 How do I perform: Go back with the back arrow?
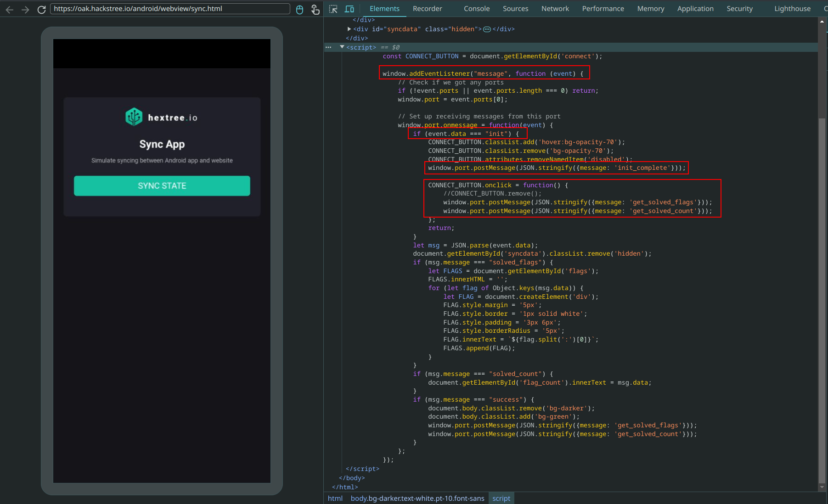point(9,9)
